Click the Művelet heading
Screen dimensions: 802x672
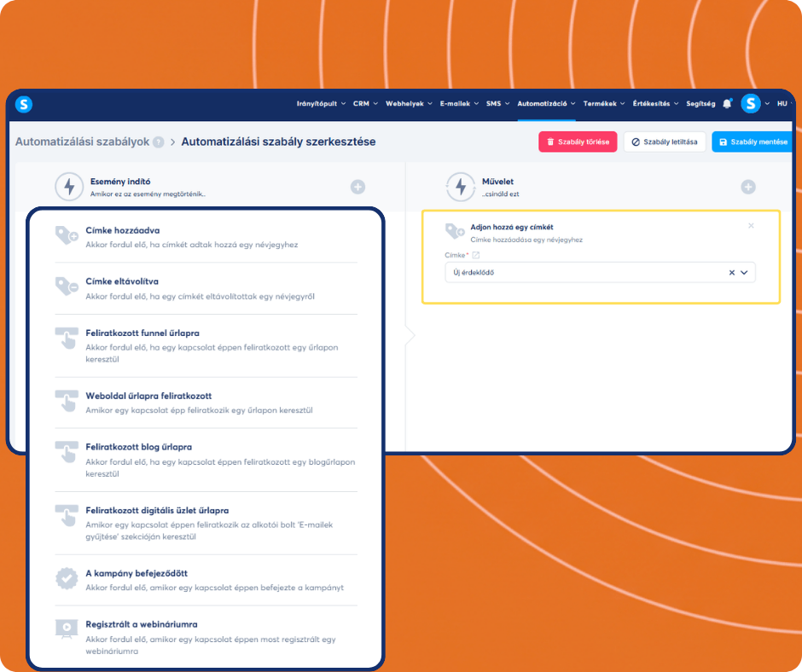pos(497,182)
